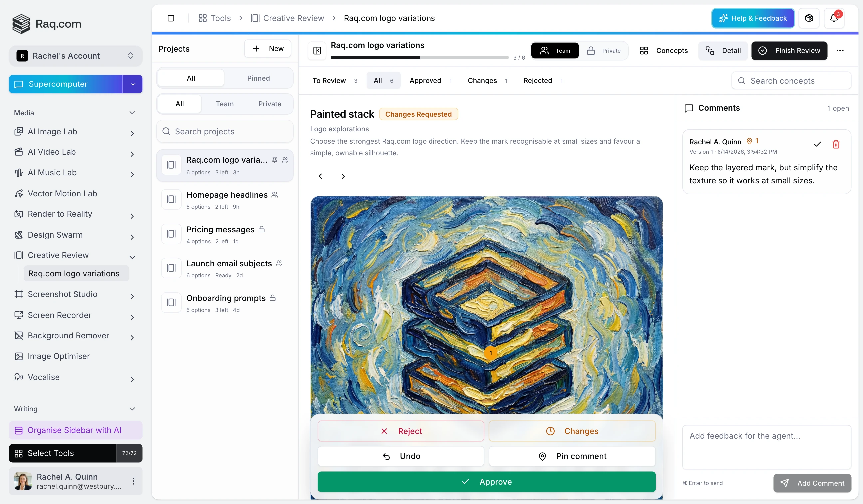Open the notifications bell
Image resolution: width=863 pixels, height=504 pixels.
tap(834, 18)
